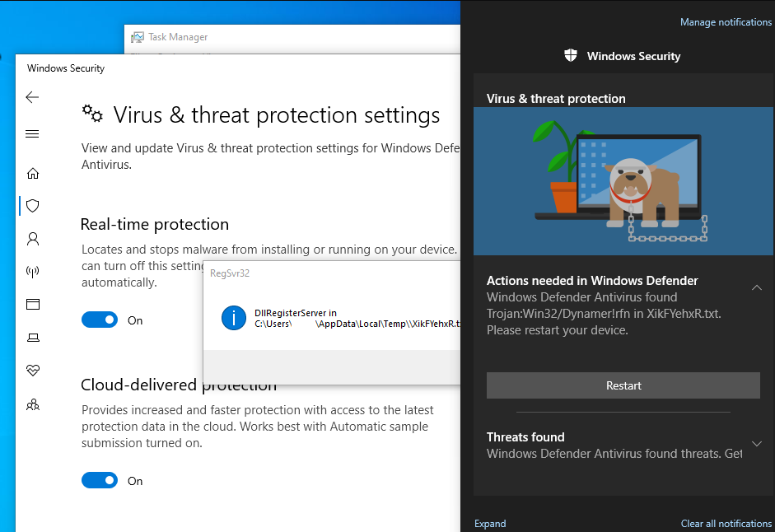Open Account protection person icon
The width and height of the screenshot is (775, 532).
33,239
